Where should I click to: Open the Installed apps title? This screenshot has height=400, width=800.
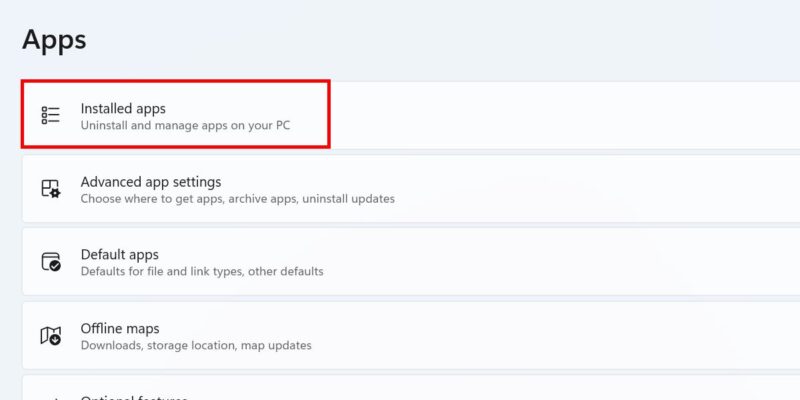click(123, 108)
